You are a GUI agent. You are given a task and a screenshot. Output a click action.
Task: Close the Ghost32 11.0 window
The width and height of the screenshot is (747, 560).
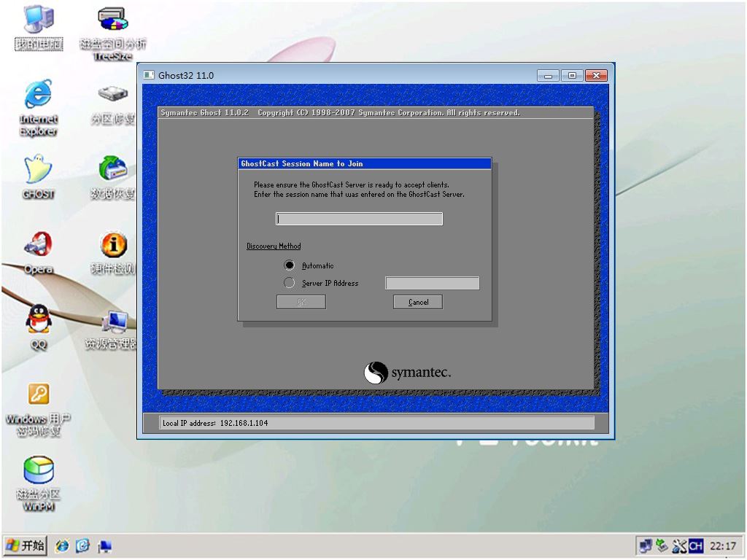click(x=596, y=76)
